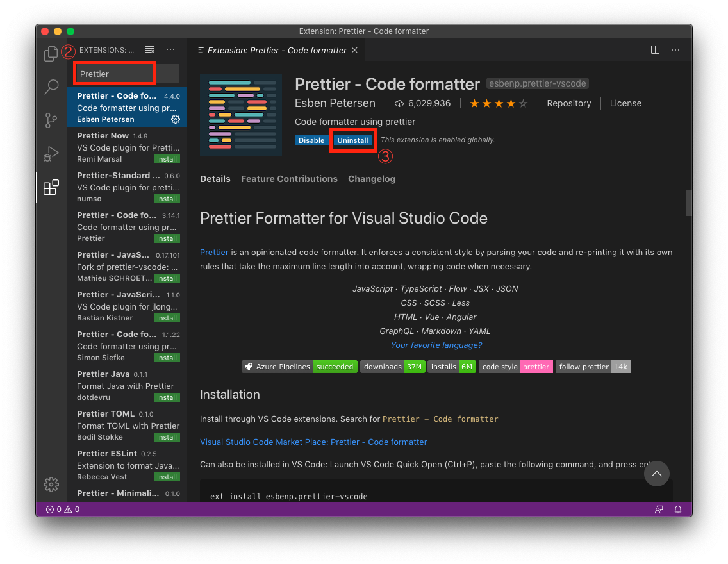Click the ext install command code block

[x=436, y=492]
